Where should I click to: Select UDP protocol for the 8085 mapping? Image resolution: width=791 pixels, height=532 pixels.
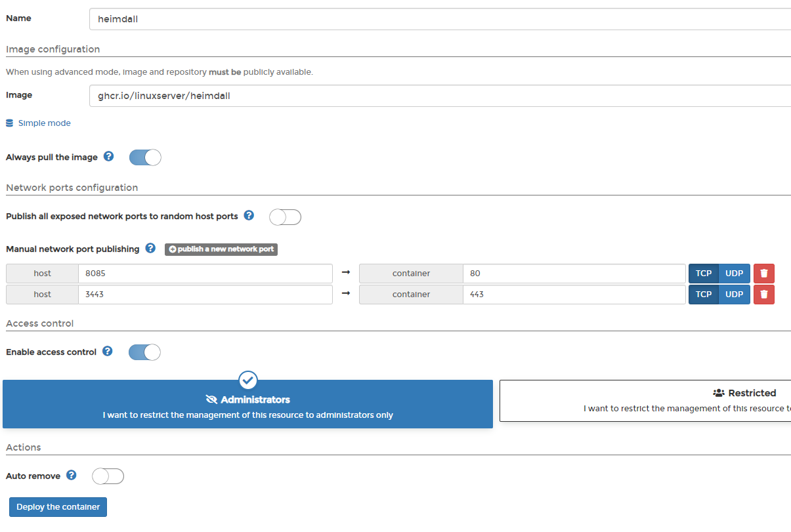point(735,273)
